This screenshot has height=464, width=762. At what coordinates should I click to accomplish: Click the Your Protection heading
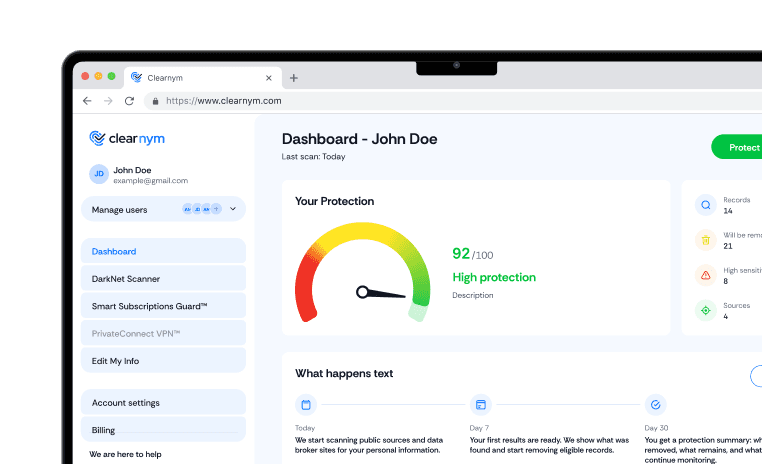click(x=334, y=201)
